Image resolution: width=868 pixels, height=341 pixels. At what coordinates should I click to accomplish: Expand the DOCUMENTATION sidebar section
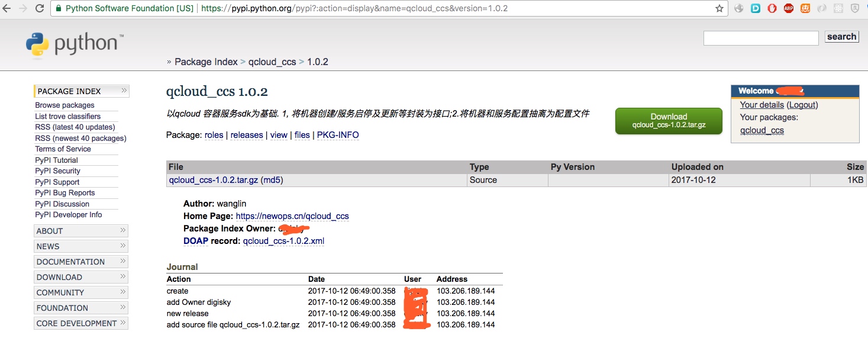[x=81, y=262]
